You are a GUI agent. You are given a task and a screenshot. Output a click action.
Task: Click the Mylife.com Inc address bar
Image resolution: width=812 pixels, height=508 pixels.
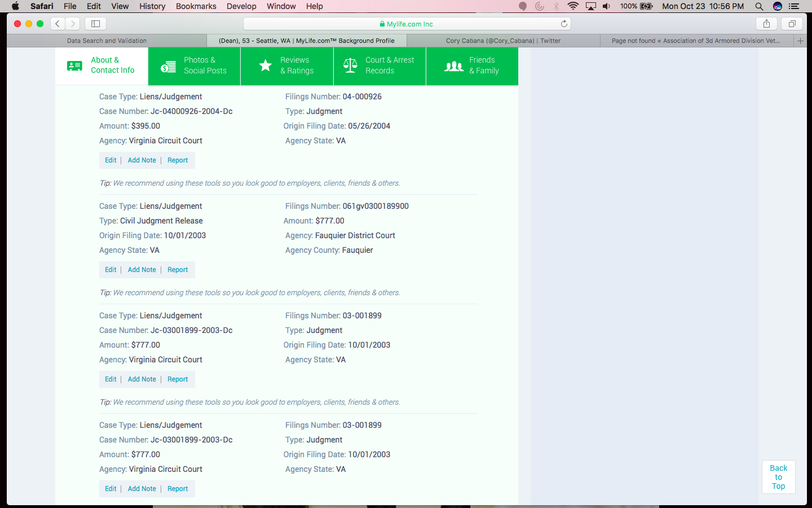(407, 24)
